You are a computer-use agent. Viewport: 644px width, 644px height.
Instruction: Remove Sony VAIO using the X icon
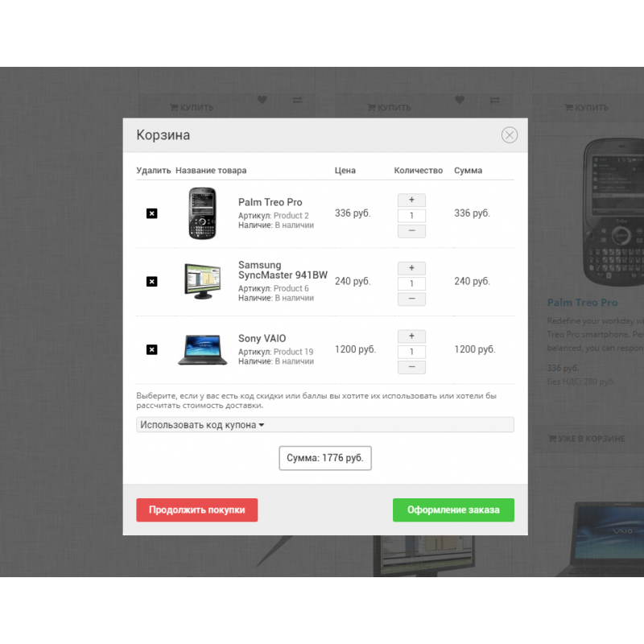coord(151,349)
